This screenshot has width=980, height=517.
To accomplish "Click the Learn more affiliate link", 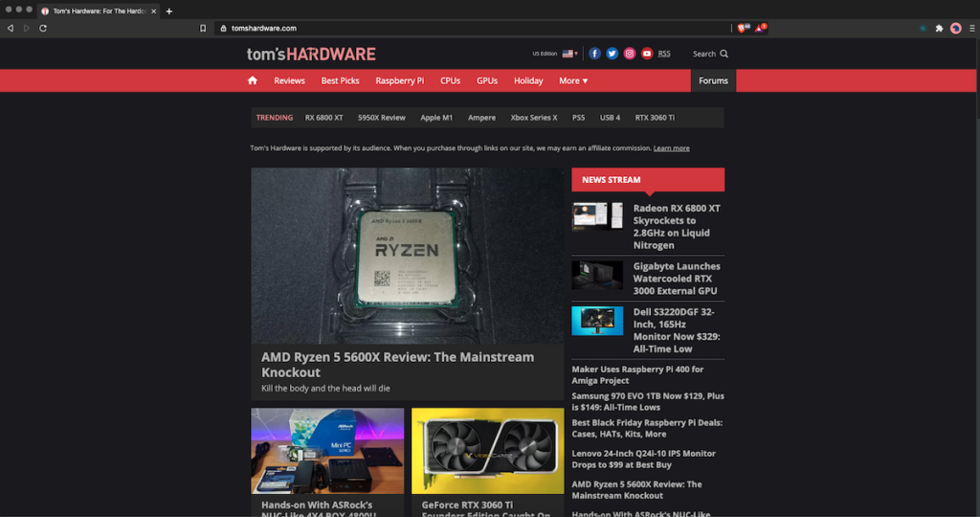I will tap(671, 148).
